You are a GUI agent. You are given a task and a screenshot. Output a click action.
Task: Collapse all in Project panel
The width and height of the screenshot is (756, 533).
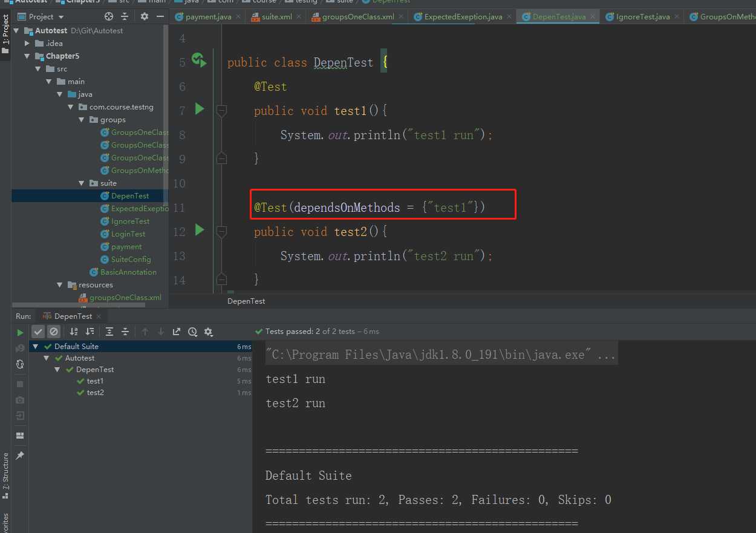[125, 16]
